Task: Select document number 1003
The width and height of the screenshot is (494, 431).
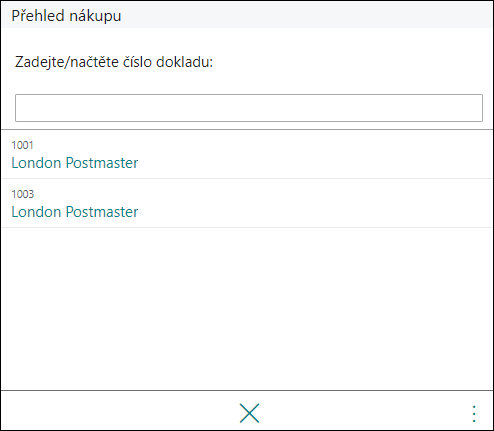Action: (x=23, y=194)
